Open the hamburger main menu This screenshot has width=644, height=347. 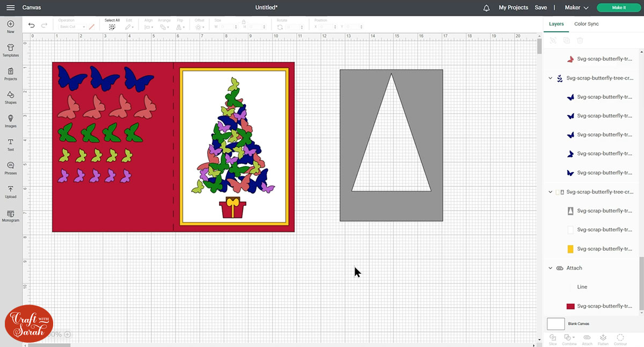pos(10,8)
